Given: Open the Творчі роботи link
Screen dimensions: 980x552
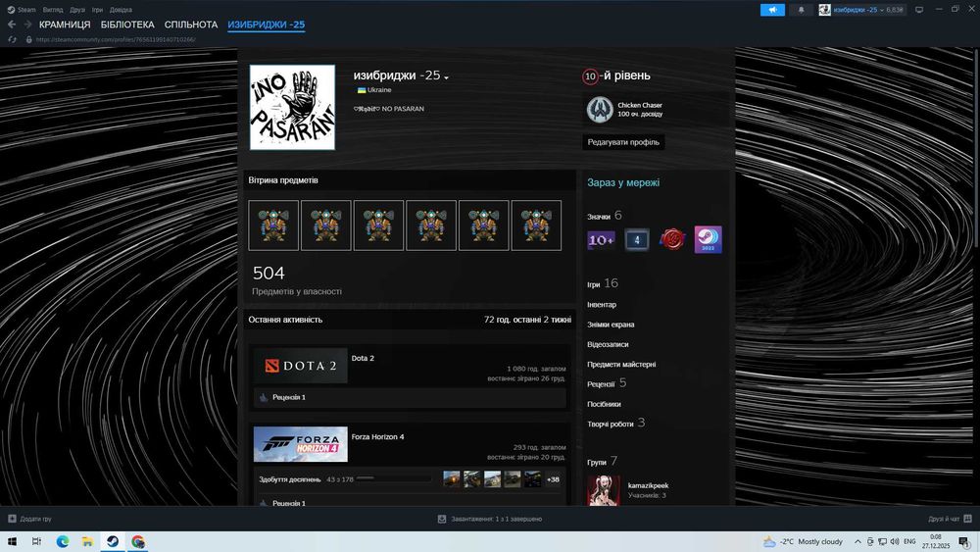Looking at the screenshot, I should 615,424.
